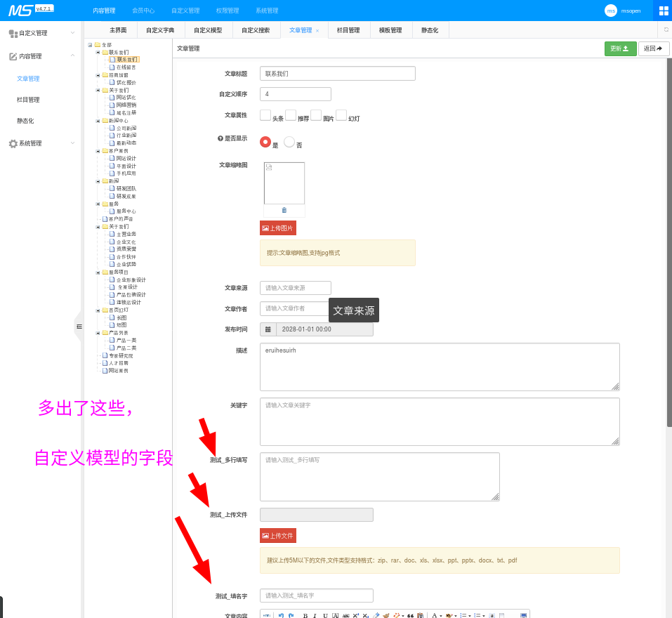Select the 否 radio for 是否显示

[x=289, y=141]
